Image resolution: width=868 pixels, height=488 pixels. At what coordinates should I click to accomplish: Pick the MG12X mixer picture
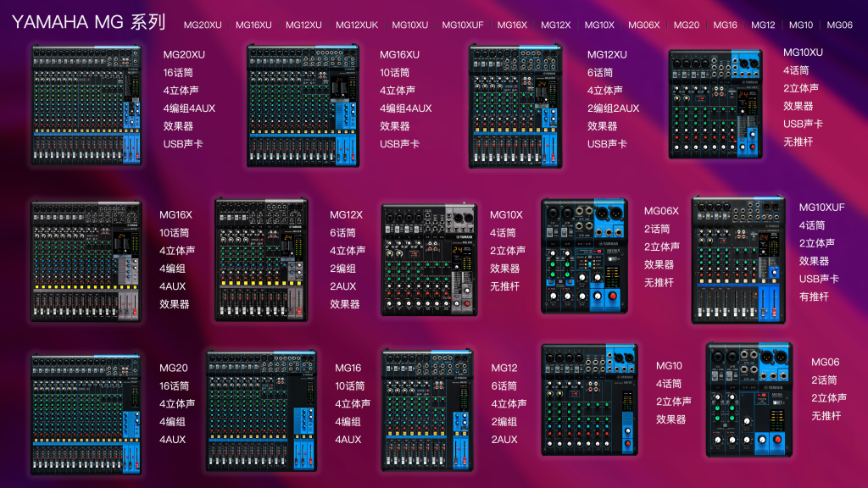261,259
